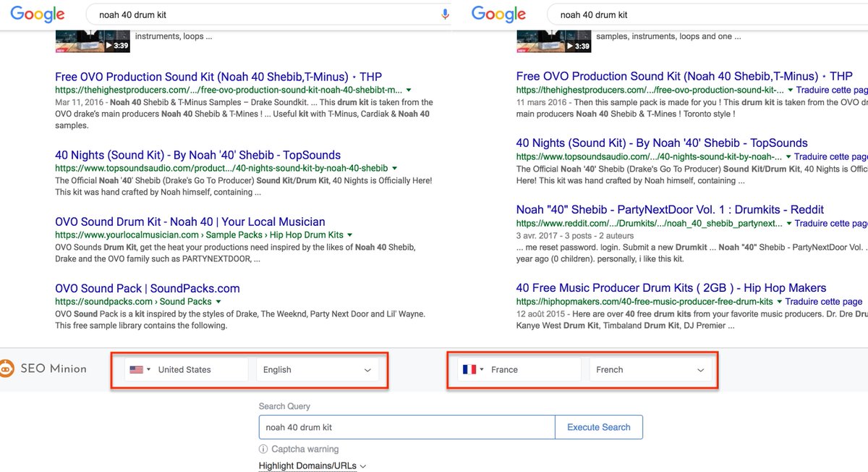The height and width of the screenshot is (472, 868).
Task: Open OVO Sound Pack | SoundPacks.com result
Action: coord(148,288)
